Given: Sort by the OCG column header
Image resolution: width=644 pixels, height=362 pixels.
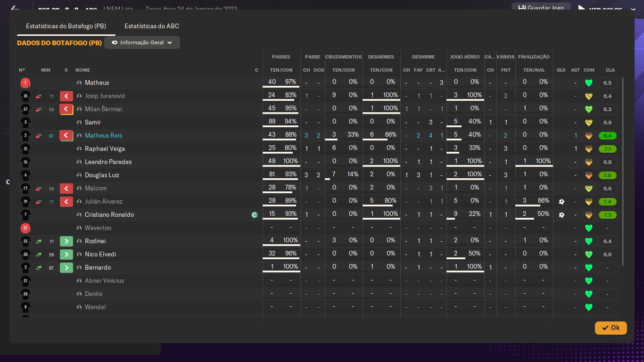Looking at the screenshot, I should (319, 70).
